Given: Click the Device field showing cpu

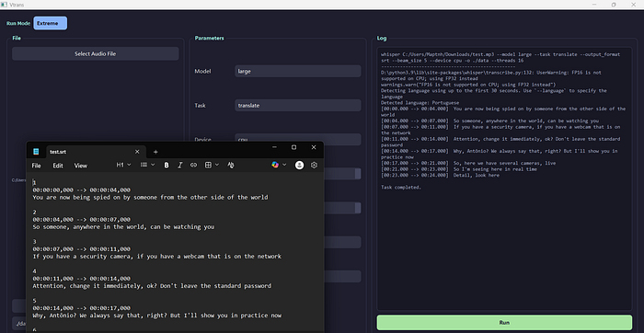Looking at the screenshot, I should (298, 139).
